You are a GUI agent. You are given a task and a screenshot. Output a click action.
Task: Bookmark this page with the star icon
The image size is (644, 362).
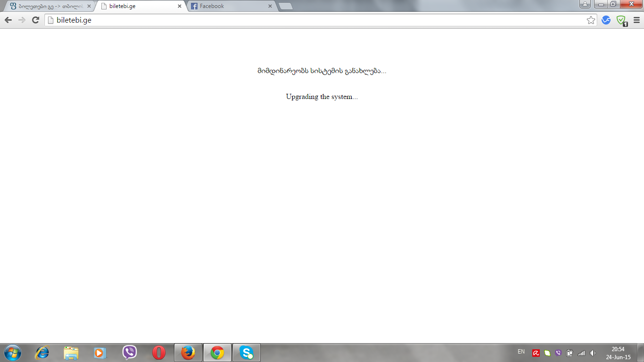click(x=591, y=20)
